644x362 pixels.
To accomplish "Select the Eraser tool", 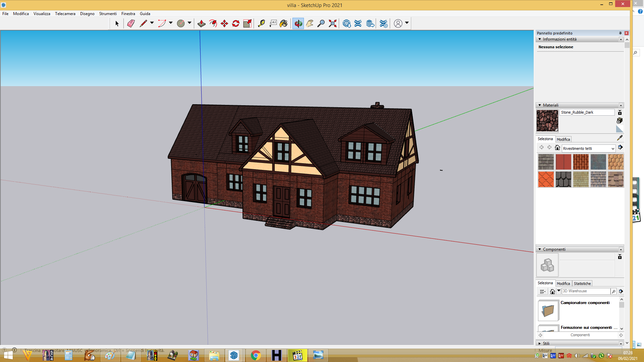I will point(131,23).
